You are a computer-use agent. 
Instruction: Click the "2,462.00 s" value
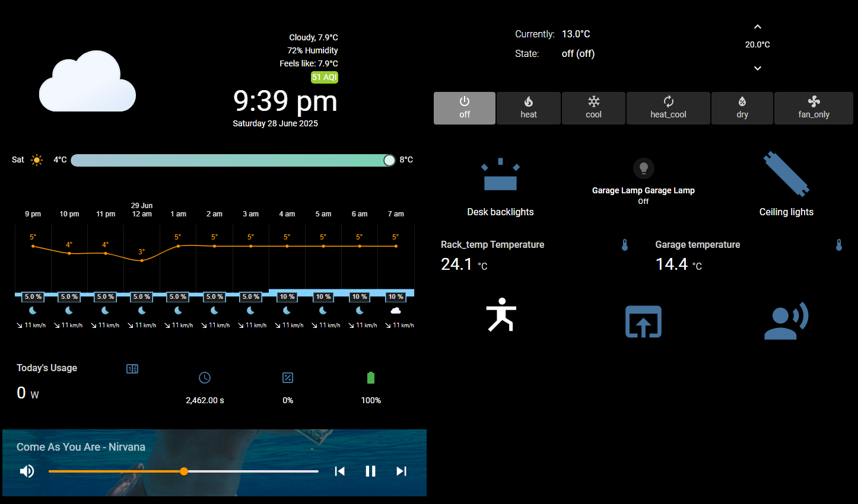[x=205, y=400]
